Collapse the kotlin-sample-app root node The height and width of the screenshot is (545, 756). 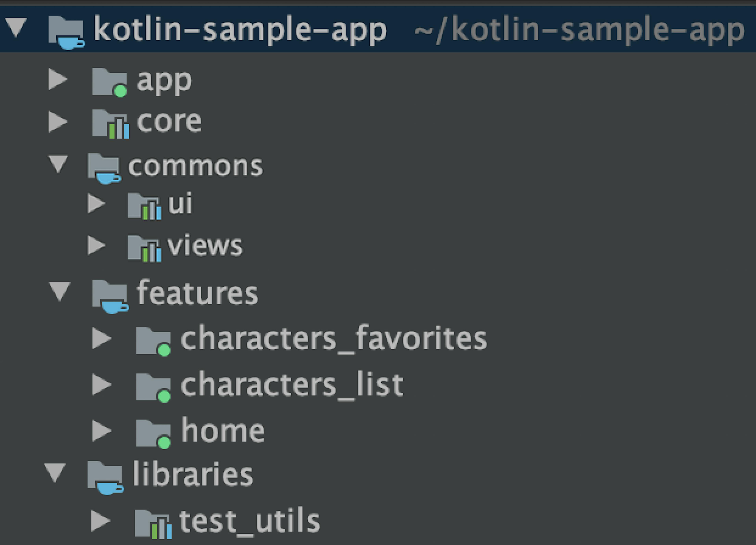(x=16, y=28)
